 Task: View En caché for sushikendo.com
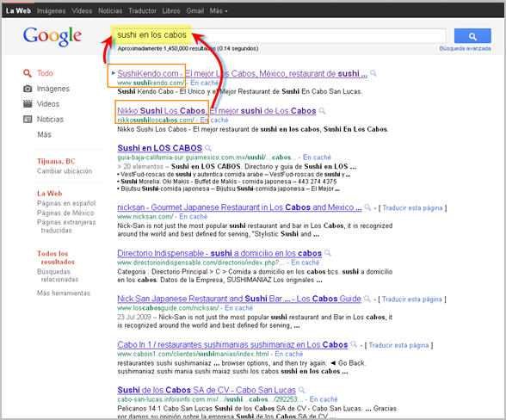click(x=204, y=83)
